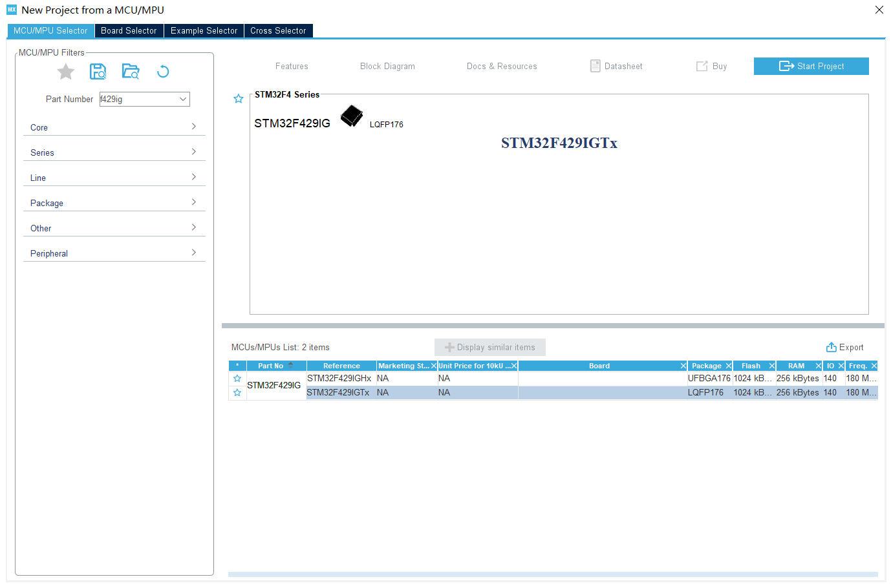Switch to MCU/MPU Selector tab

pos(50,30)
